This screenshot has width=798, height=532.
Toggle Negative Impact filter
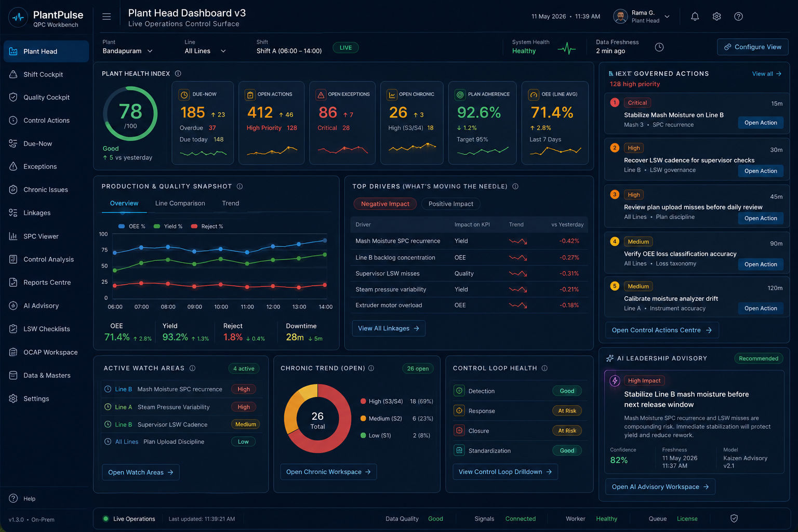(x=385, y=204)
